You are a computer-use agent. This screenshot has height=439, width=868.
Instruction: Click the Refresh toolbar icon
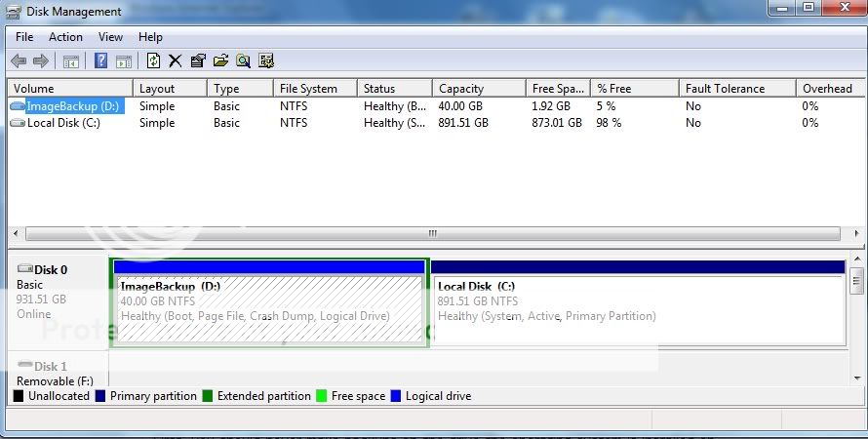click(x=153, y=61)
